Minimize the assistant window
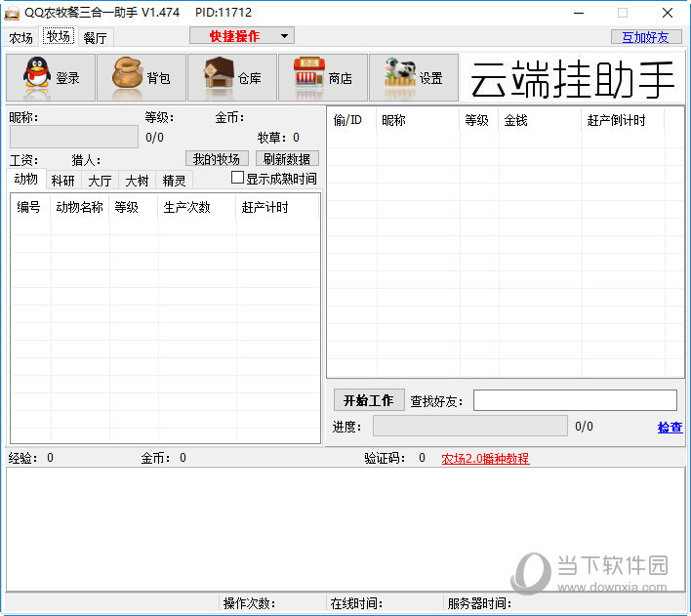 tap(579, 13)
